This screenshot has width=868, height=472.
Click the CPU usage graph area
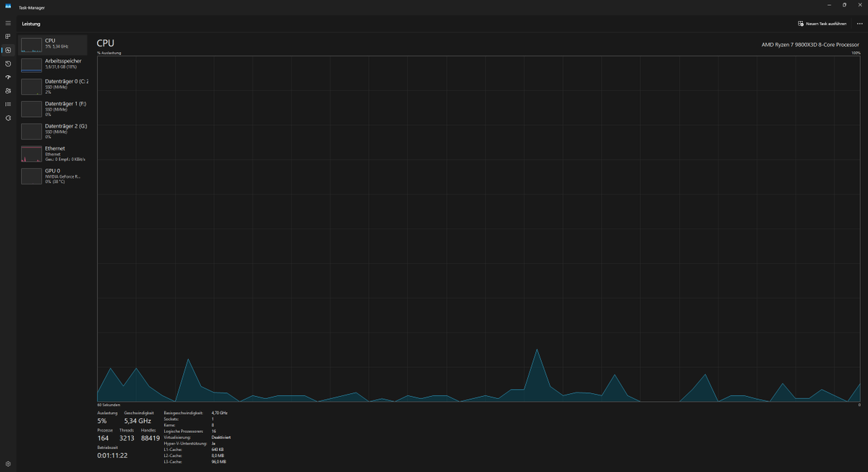pos(479,228)
